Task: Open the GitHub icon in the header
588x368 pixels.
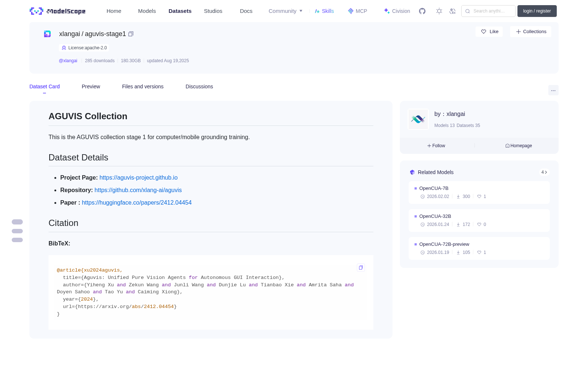Action: tap(422, 11)
